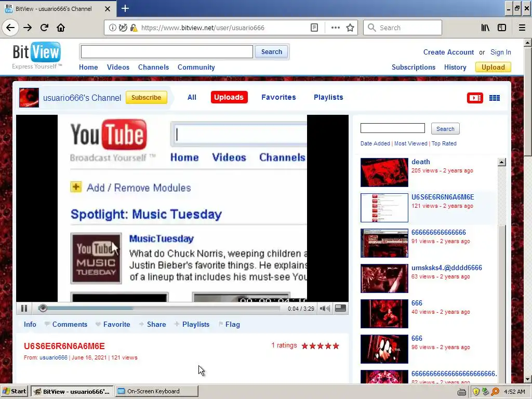
Task: Sort videos by Top Rated
Action: (444, 143)
